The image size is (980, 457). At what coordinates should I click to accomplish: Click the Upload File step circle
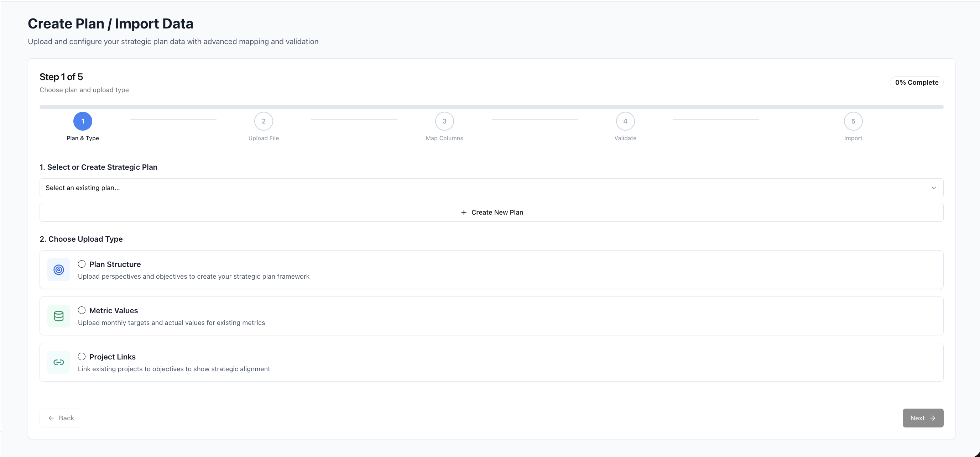[263, 121]
